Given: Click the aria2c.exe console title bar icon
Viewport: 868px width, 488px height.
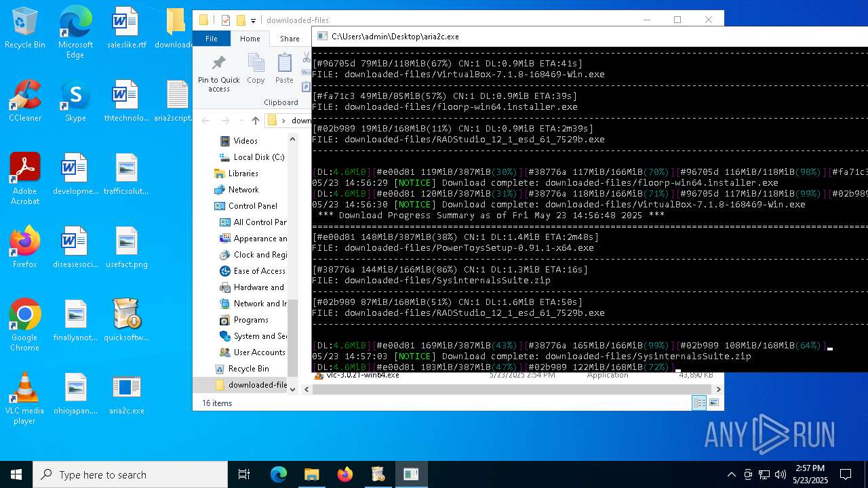Looking at the screenshot, I should click(x=322, y=37).
